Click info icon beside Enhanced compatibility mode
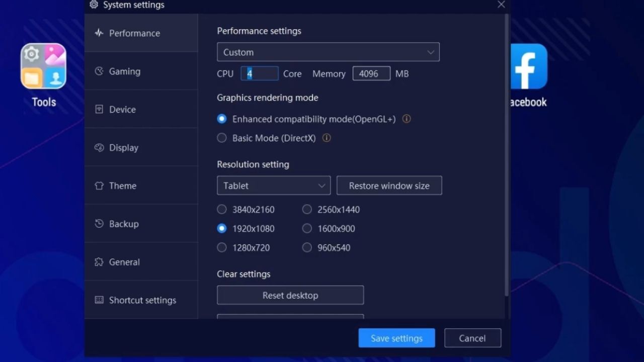 coord(407,119)
